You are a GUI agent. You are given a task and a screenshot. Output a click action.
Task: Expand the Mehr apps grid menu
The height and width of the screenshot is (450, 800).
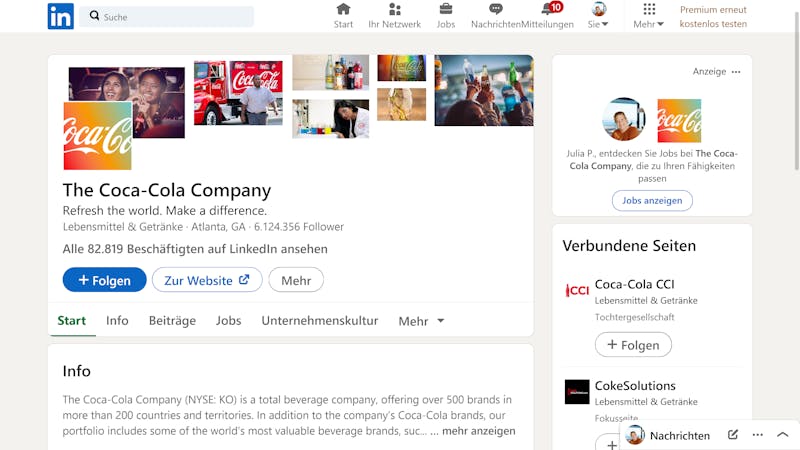648,16
